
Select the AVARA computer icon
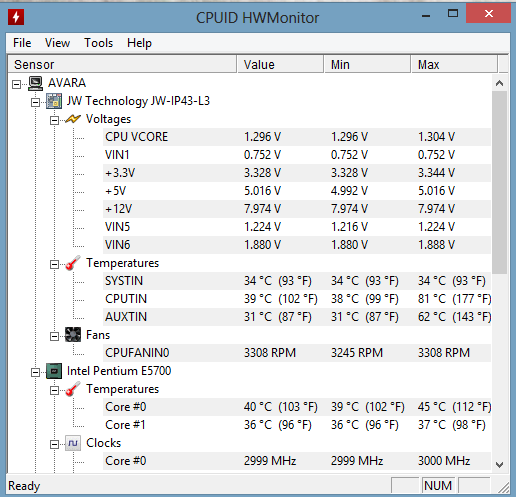35,83
